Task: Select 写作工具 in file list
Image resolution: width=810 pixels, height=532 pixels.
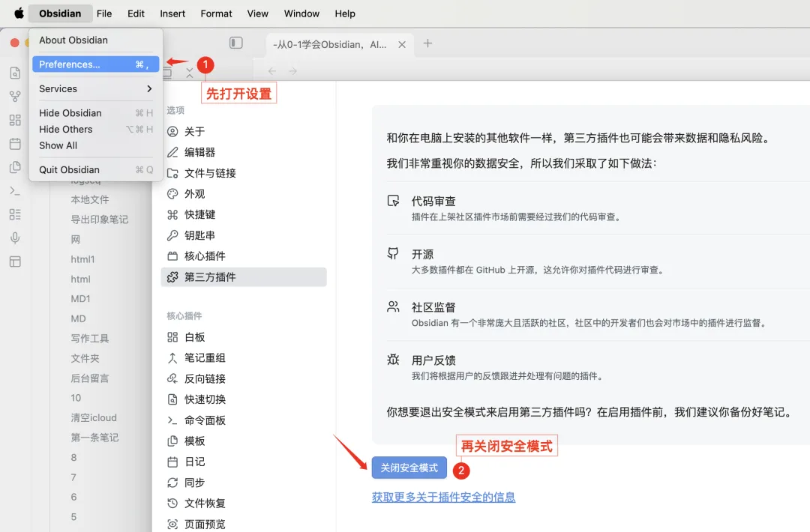Action: 90,339
